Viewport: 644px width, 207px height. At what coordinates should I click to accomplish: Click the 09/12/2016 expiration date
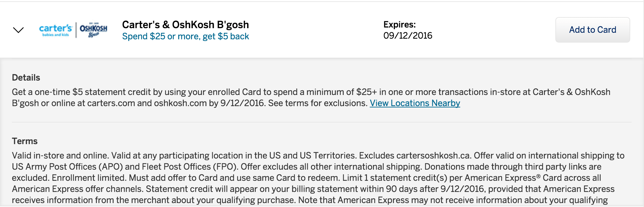click(x=408, y=35)
